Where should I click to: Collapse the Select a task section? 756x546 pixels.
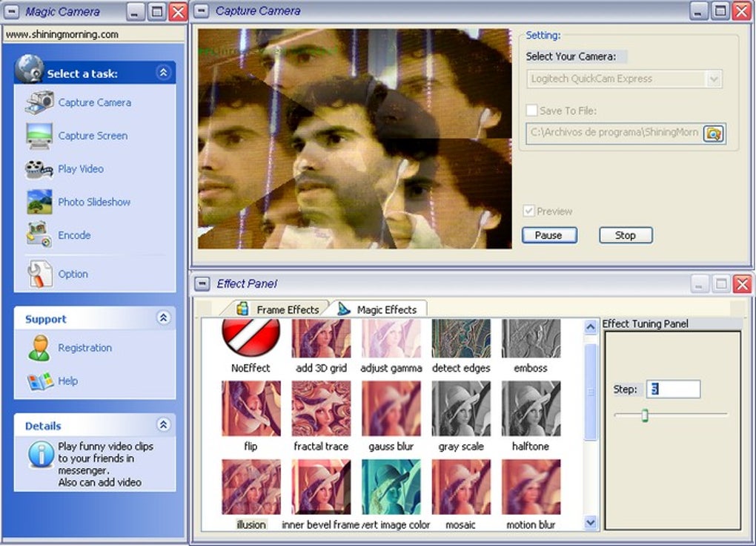tap(164, 73)
